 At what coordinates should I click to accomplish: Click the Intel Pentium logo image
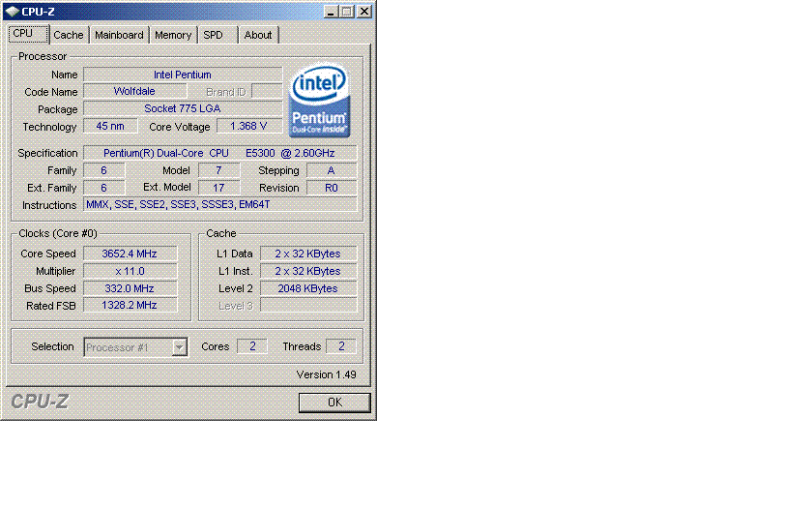(x=319, y=100)
